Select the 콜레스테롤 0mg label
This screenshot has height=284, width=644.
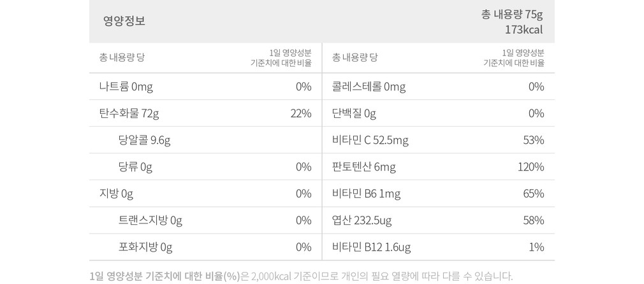tap(369, 87)
